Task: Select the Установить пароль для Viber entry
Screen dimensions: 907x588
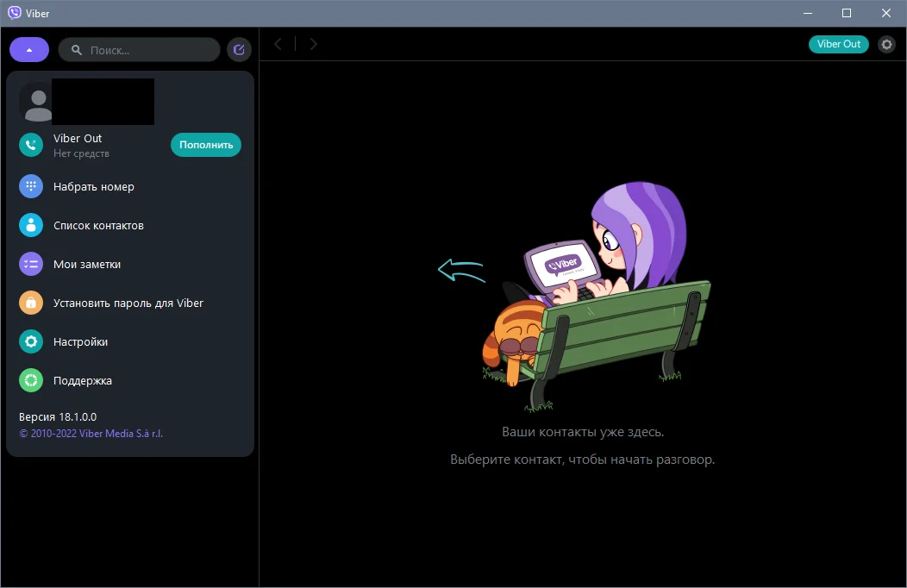Action: pos(128,303)
